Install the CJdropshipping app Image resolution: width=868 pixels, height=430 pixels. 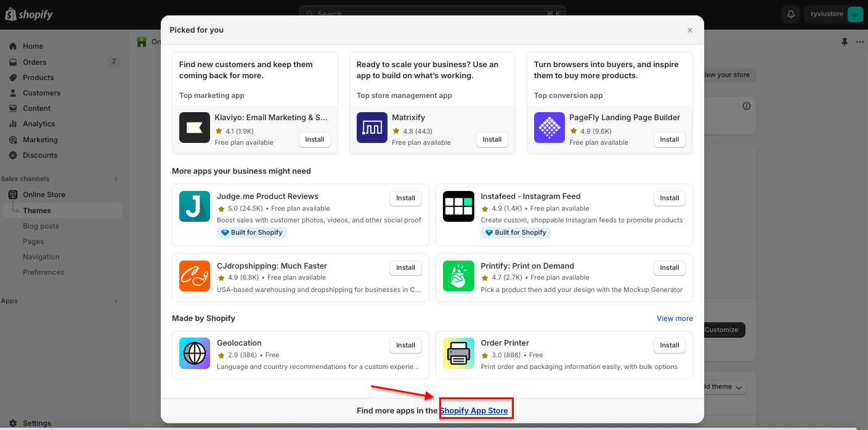[405, 268]
